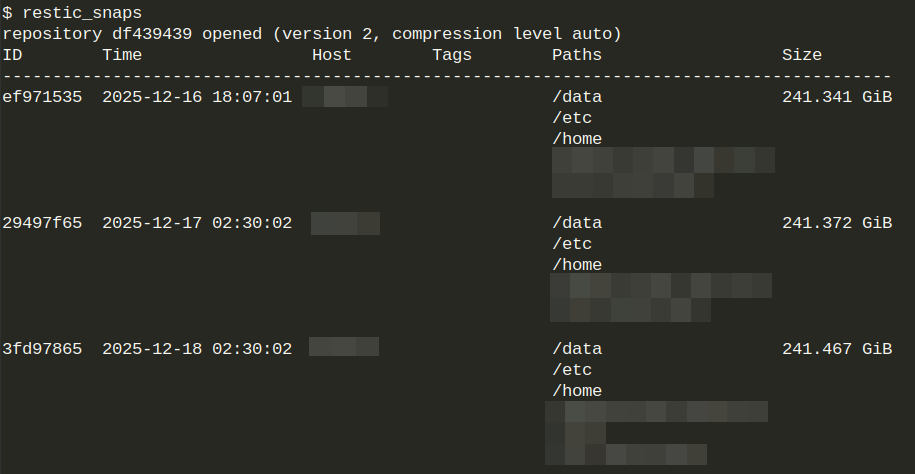Click repository ID df439439
915x474 pixels.
coord(152,34)
